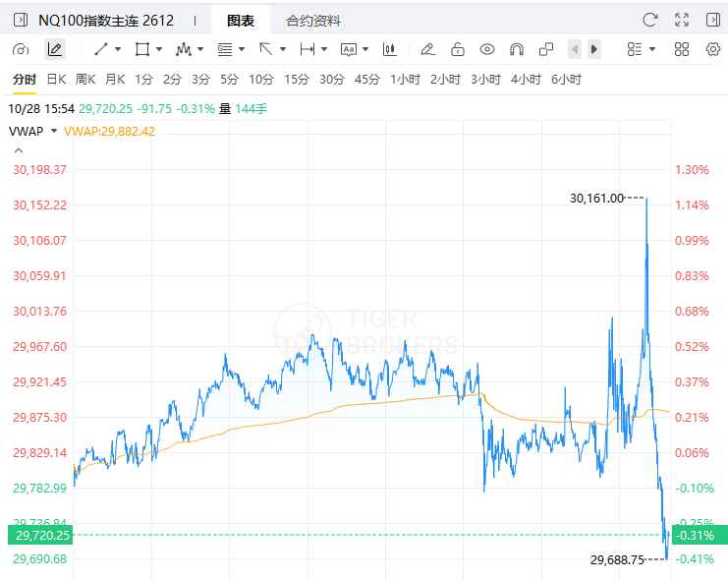This screenshot has height=581, width=728.
Task: Select the 周K timeframe
Action: [85, 80]
